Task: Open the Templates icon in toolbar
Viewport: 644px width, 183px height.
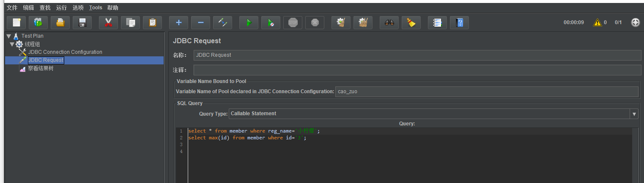Action: coord(38,23)
